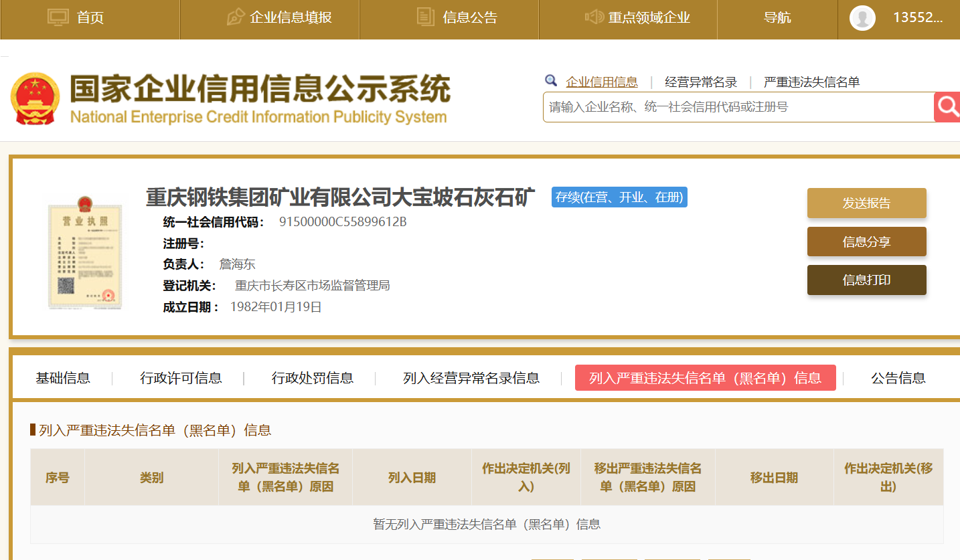Click the enterprise name search input field
Image resolution: width=960 pixels, height=560 pixels.
pos(738,107)
